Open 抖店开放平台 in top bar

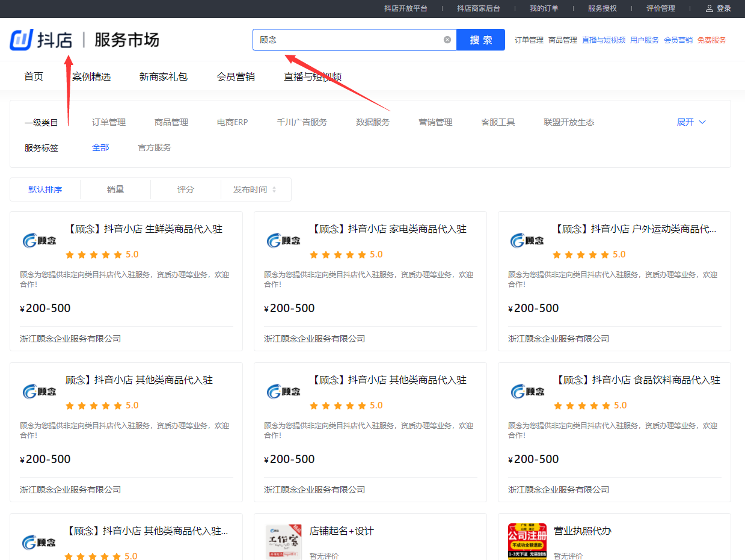pos(406,8)
